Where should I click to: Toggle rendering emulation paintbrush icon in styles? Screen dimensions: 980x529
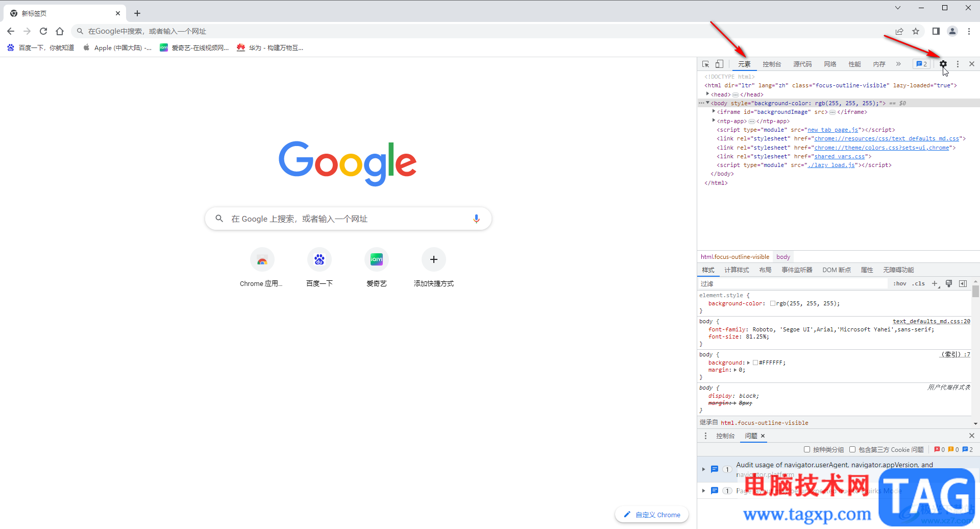(949, 284)
